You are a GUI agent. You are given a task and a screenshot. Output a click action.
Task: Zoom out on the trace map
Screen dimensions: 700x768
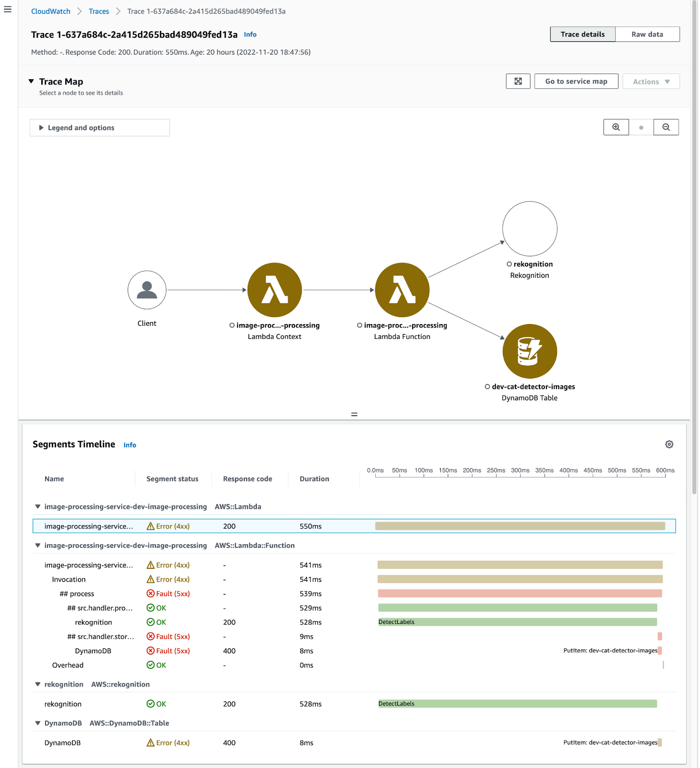(x=666, y=127)
